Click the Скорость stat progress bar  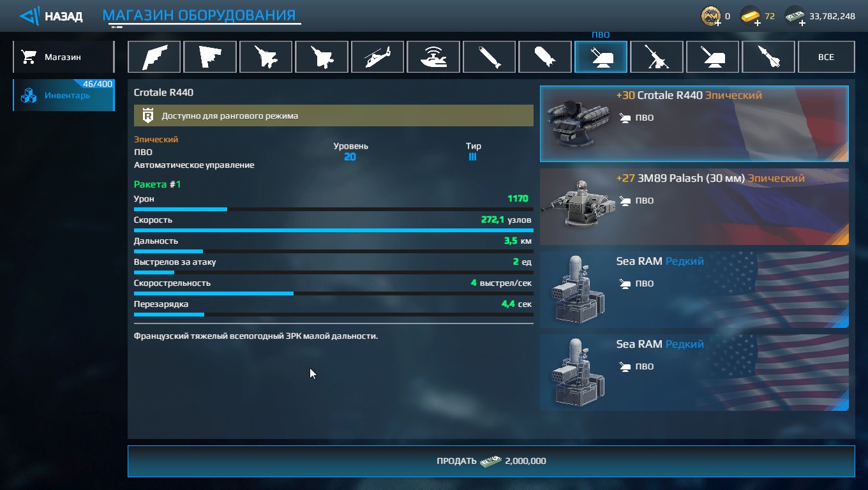(333, 230)
